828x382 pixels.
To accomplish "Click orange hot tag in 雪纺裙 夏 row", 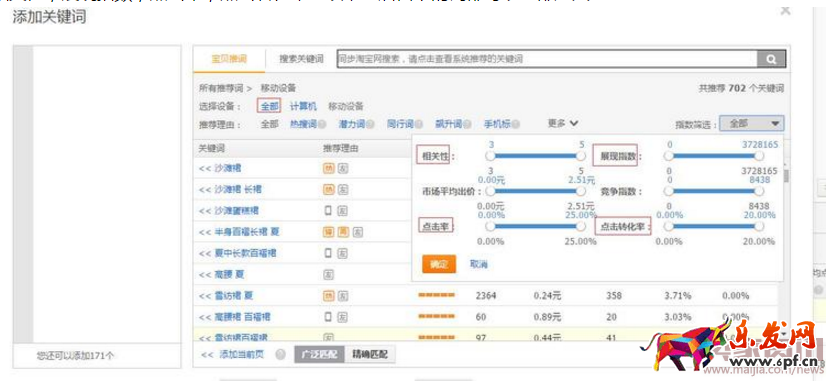I will coord(328,295).
